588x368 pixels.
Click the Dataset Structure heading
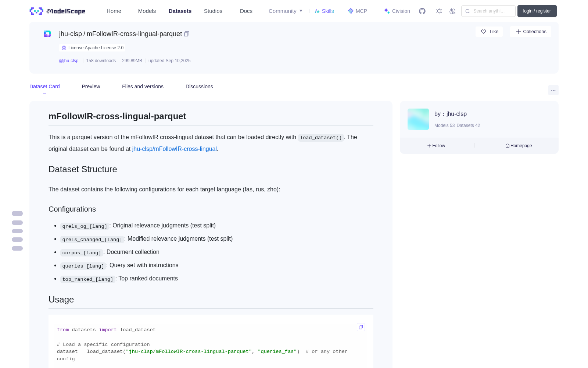83,169
